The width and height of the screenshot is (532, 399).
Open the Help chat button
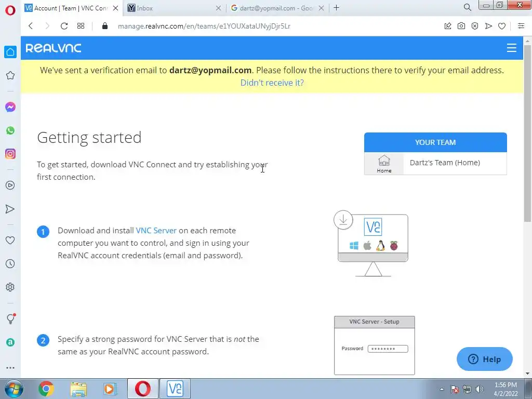tap(485, 359)
